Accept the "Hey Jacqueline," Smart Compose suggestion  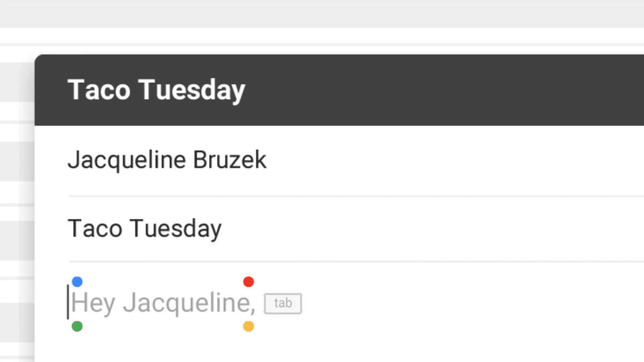pyautogui.click(x=163, y=303)
